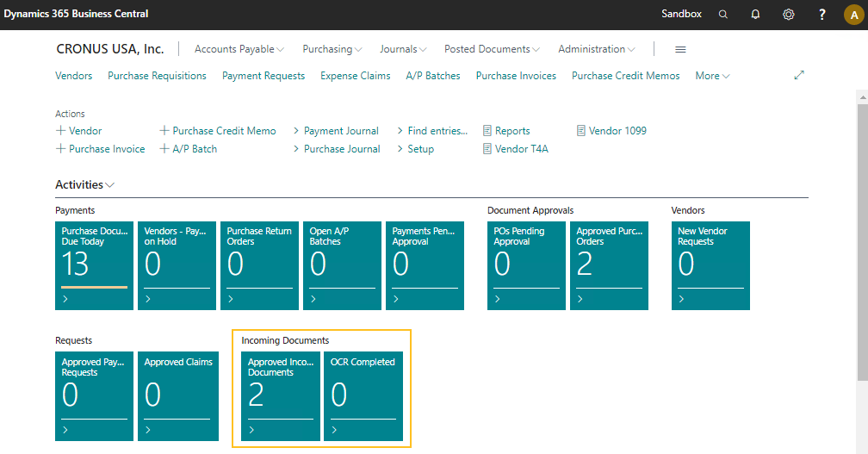Screen dimensions: 868x454
Task: Go to Purchase Invoices list
Action: 516,76
